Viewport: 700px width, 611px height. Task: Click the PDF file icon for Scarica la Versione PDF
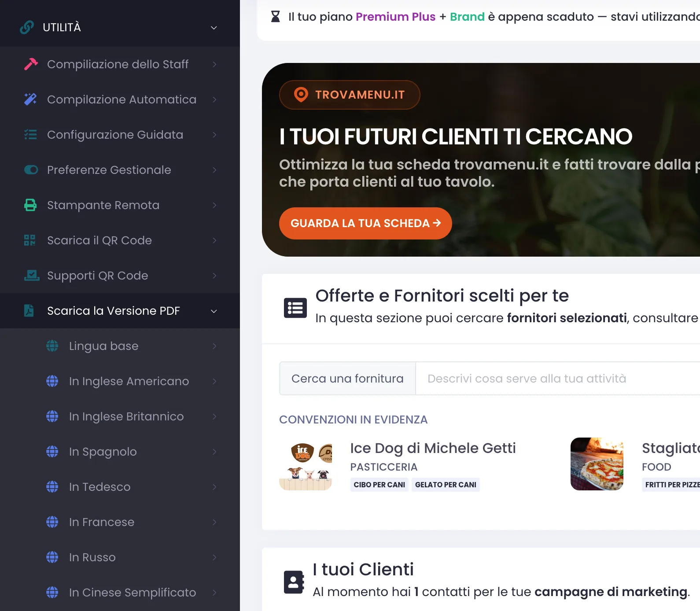(x=29, y=311)
